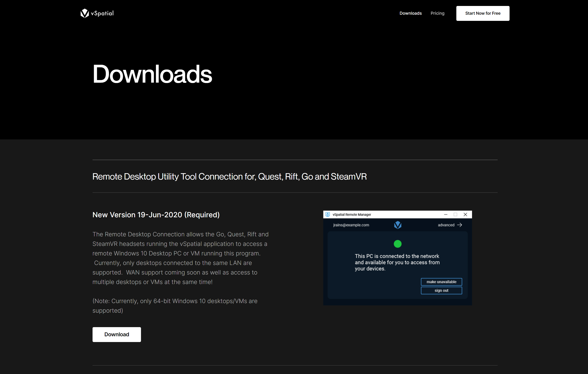
Task: Click the vSpatial Remote Manager screenshot
Action: point(397,258)
